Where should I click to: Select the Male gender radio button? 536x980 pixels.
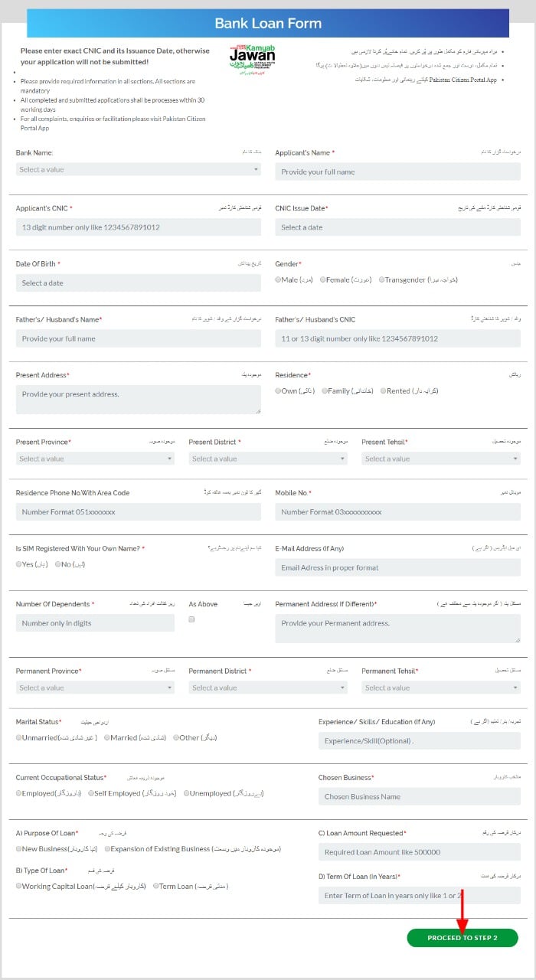pos(278,280)
